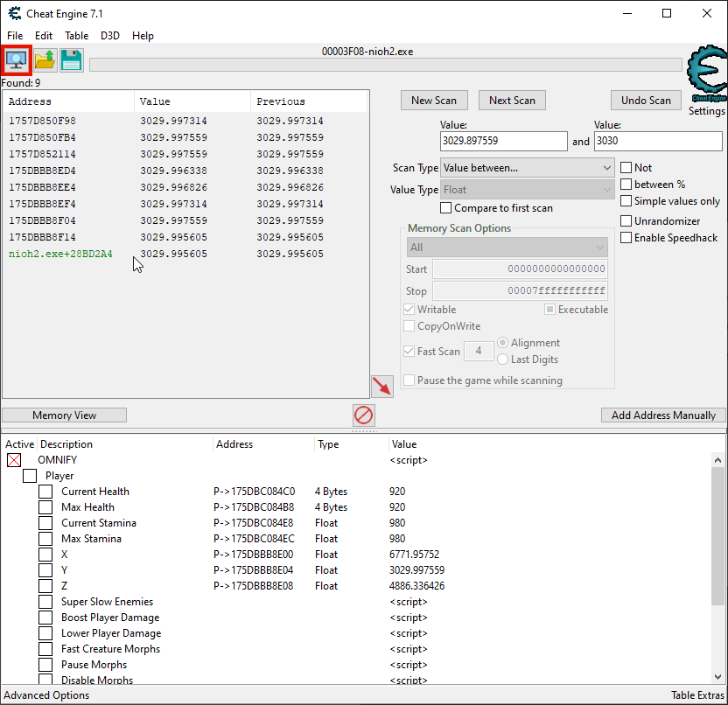Image resolution: width=728 pixels, height=705 pixels.
Task: Open the Memory Scan Options All dropdown
Action: [507, 247]
